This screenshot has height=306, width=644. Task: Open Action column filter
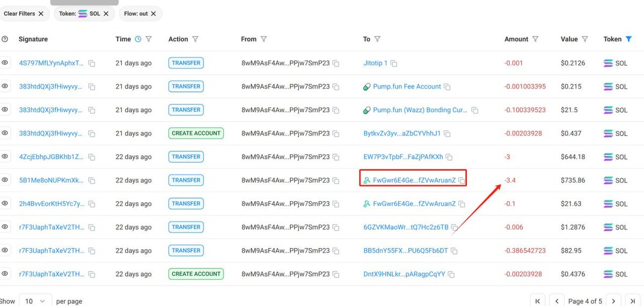pos(195,39)
